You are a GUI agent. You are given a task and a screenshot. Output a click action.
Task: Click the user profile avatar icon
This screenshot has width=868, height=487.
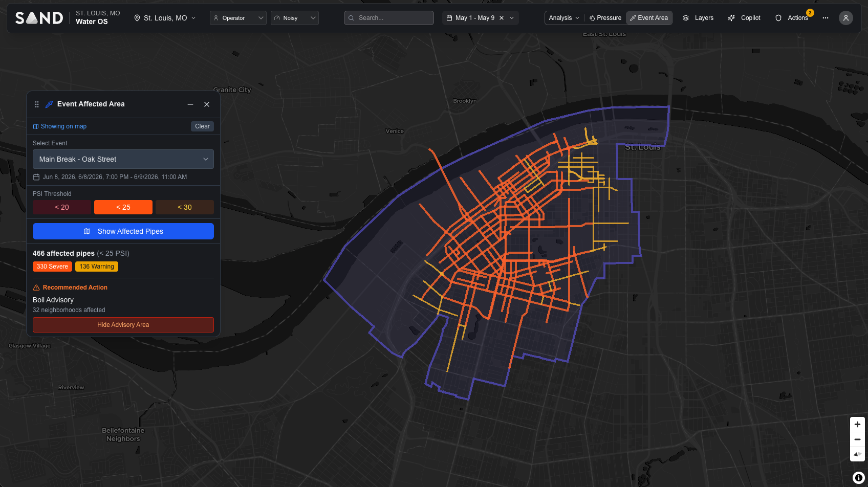[845, 18]
